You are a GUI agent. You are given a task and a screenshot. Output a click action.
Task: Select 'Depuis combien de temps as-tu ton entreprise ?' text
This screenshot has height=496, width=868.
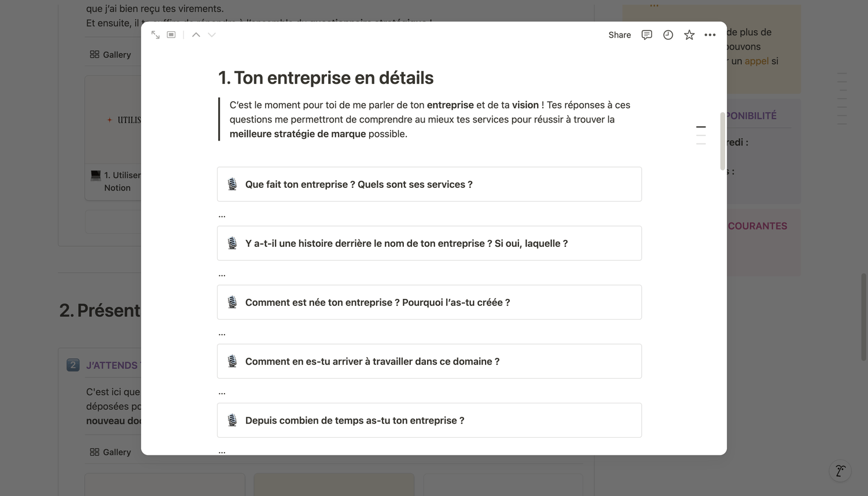click(355, 420)
